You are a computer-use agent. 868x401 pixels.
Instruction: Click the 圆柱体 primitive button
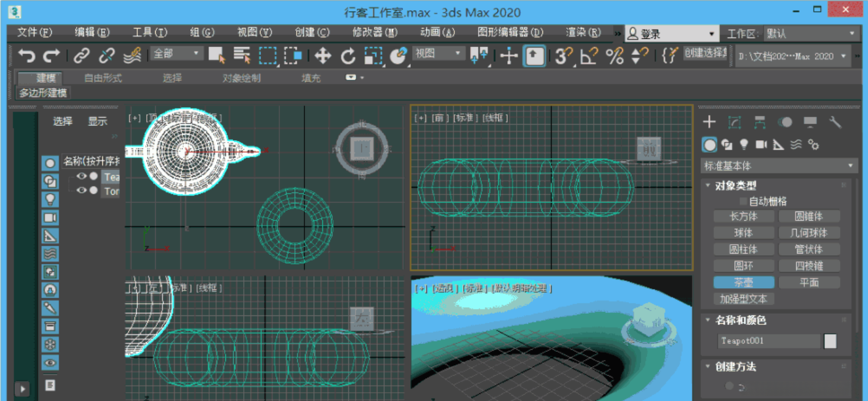pos(743,250)
